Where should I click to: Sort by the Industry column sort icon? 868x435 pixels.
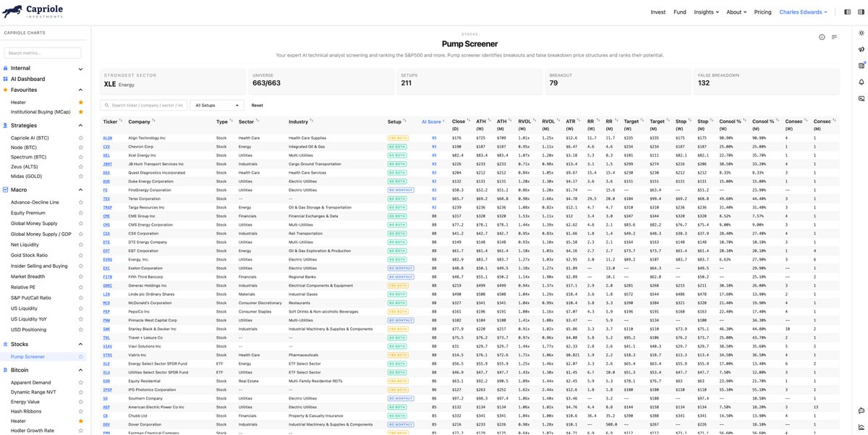312,121
